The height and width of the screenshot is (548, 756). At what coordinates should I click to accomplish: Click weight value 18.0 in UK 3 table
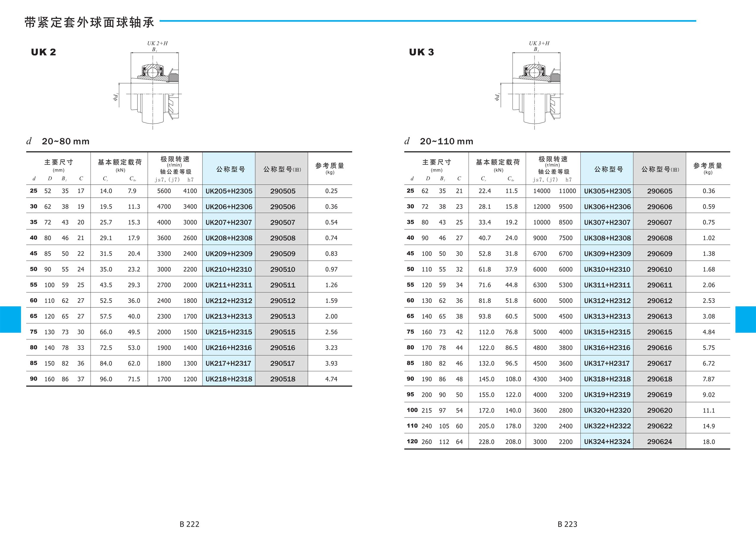click(708, 441)
